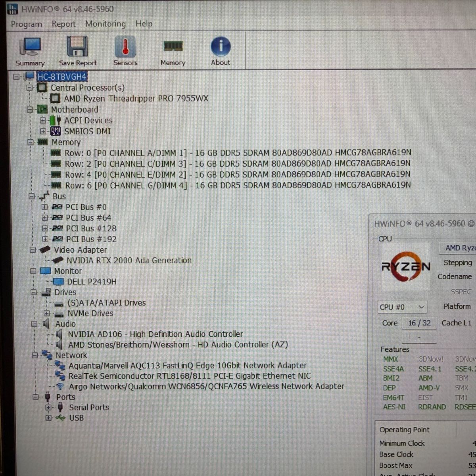Image resolution: width=476 pixels, height=476 pixels.
Task: Expand the USB ports node
Action: 48,418
